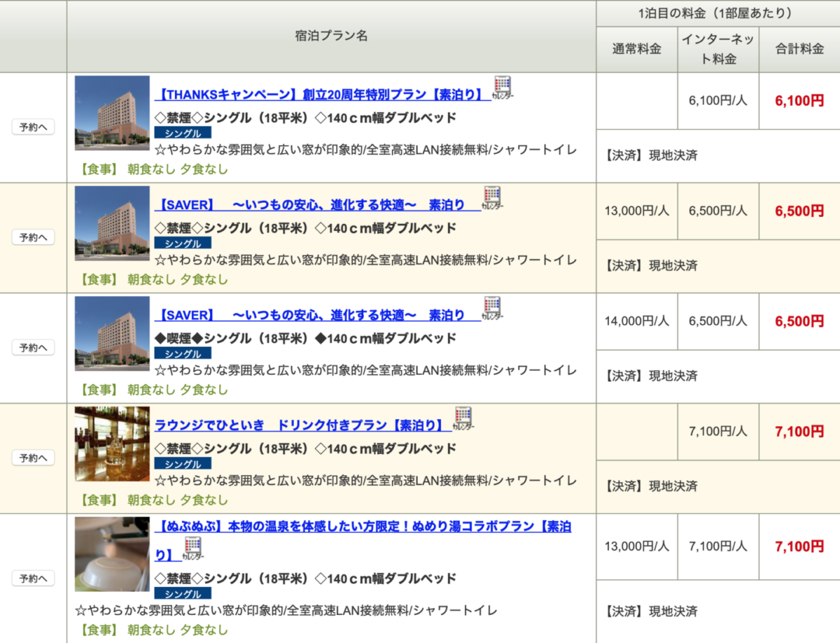840x643 pixels.
Task: Select the 宿泊プラン名 column header
Action: pyautogui.click(x=332, y=36)
